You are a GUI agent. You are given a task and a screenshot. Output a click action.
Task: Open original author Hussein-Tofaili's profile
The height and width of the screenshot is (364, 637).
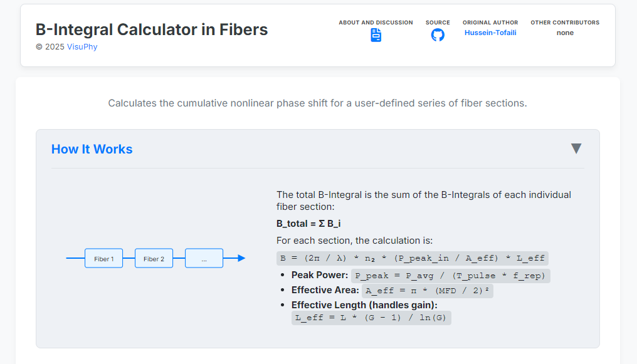490,32
